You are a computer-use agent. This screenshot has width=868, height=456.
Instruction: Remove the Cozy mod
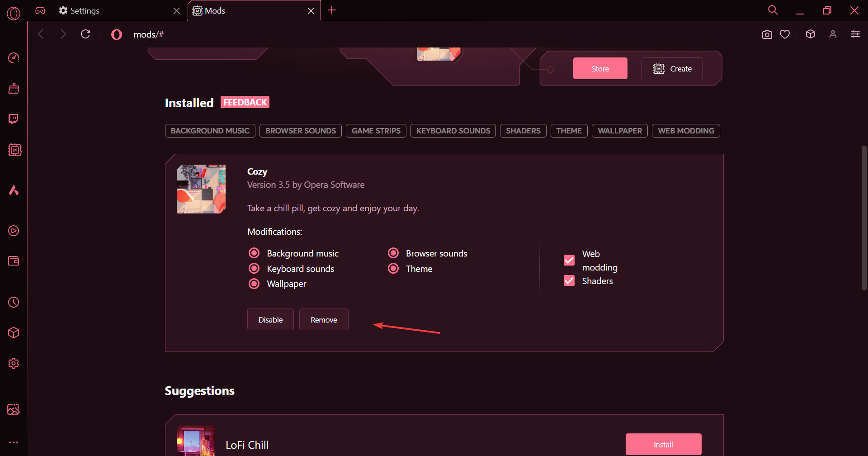click(324, 319)
